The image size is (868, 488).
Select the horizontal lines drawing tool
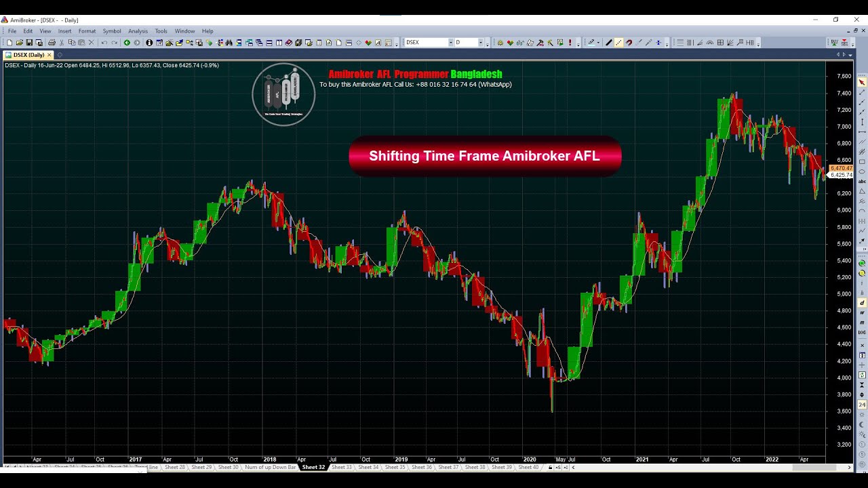point(680,43)
